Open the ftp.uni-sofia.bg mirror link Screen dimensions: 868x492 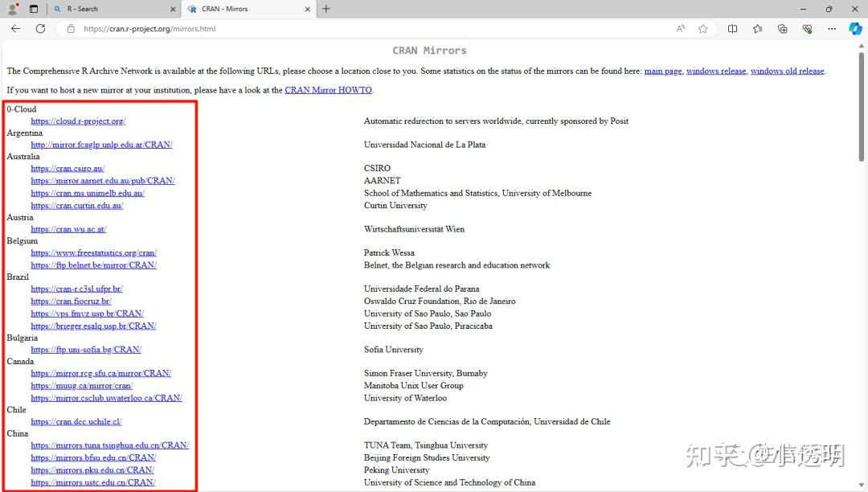click(86, 350)
